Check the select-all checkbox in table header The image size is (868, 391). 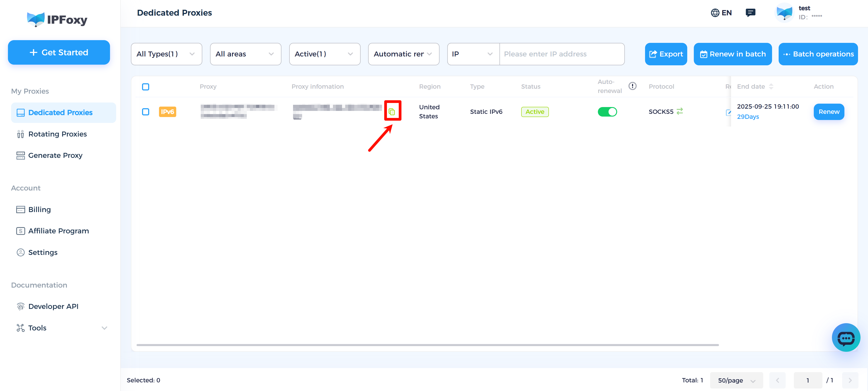(x=146, y=87)
